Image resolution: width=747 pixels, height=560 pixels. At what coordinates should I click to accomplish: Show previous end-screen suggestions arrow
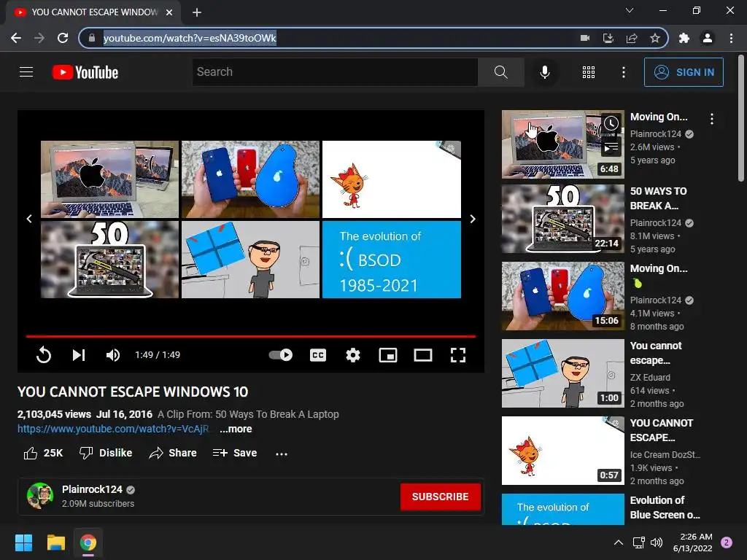pos(29,219)
